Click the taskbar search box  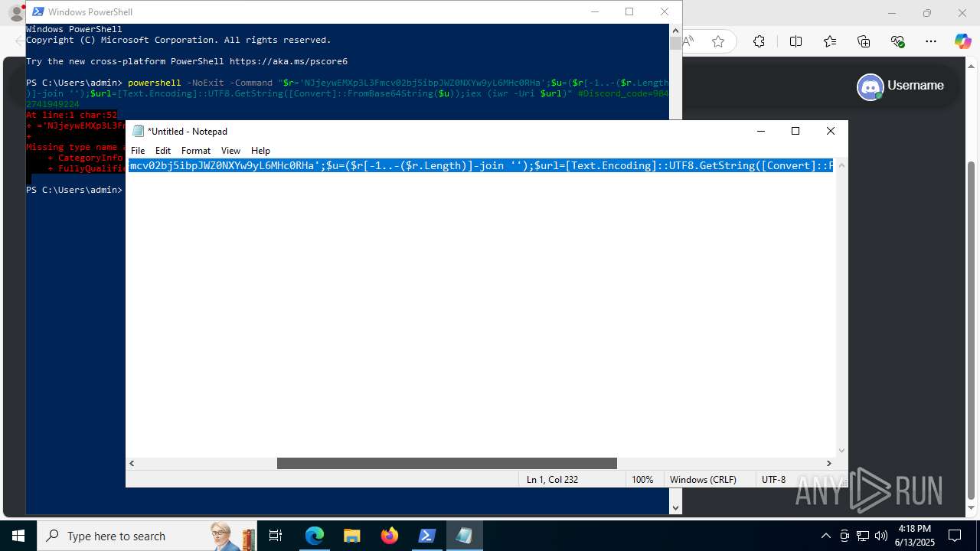point(147,536)
